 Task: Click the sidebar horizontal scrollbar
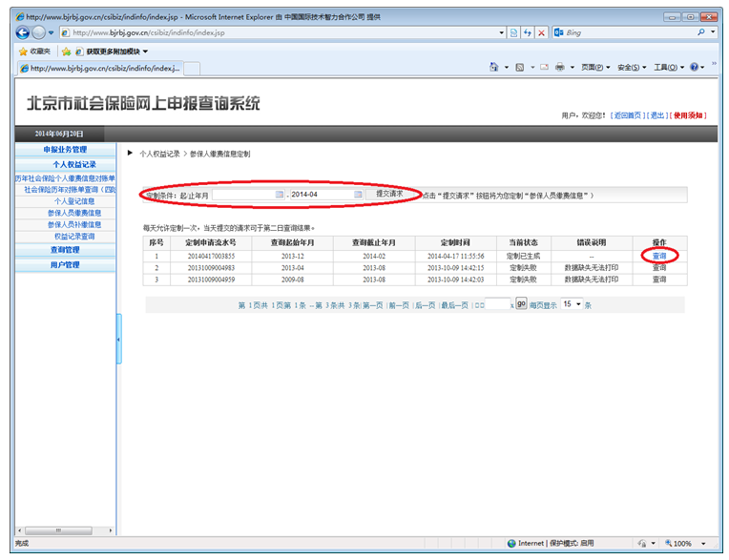pyautogui.click(x=64, y=528)
